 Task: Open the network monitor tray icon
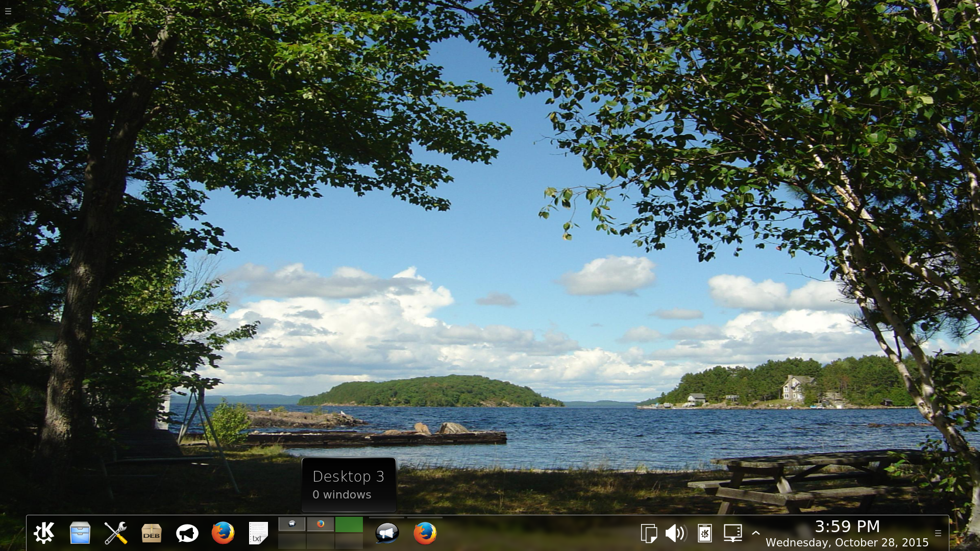(x=733, y=533)
